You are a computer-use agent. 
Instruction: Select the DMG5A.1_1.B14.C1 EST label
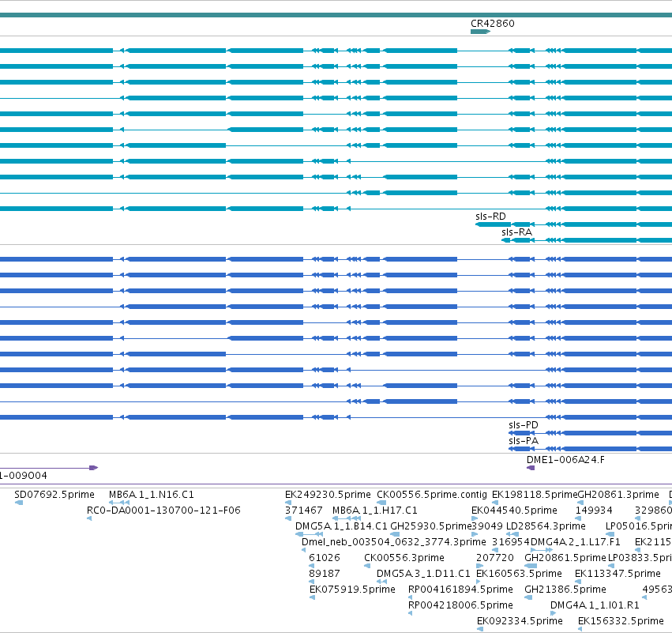pos(341,526)
